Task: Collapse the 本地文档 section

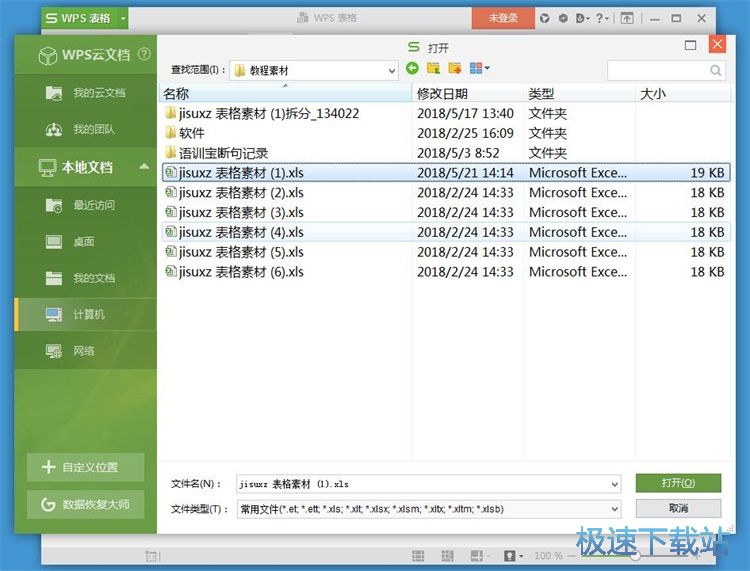Action: click(144, 167)
